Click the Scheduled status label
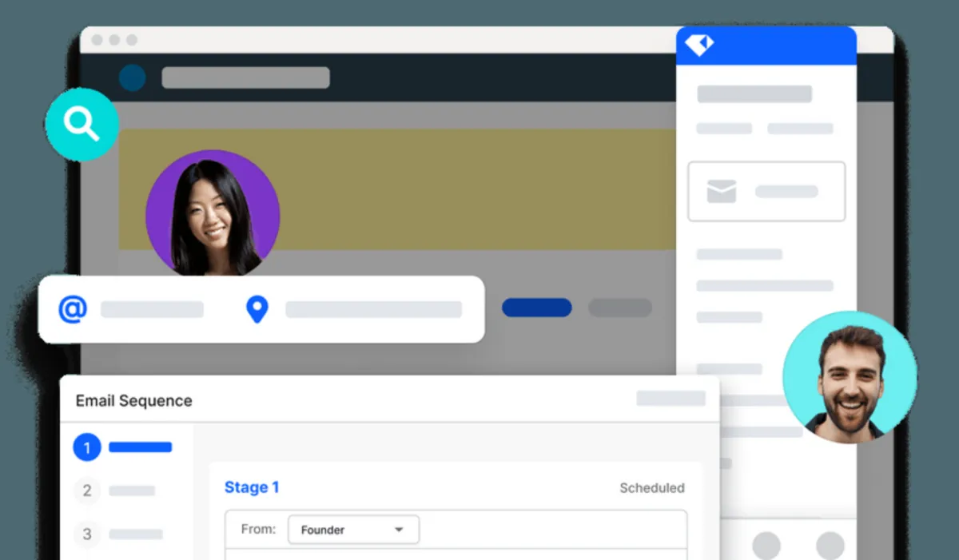The height and width of the screenshot is (560, 959). (652, 487)
